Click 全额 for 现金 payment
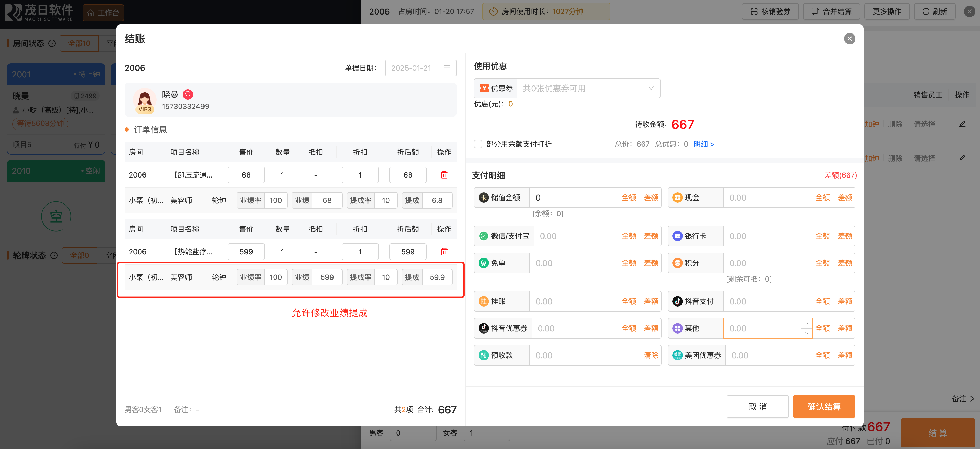Screen dimensions: 980x449 point(822,198)
